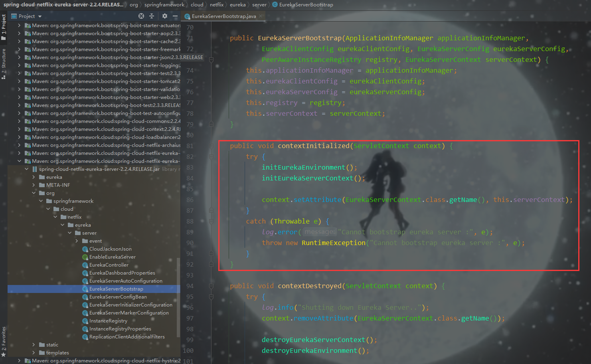Click Project view icon in panel header
591x364 pixels.
click(x=14, y=16)
